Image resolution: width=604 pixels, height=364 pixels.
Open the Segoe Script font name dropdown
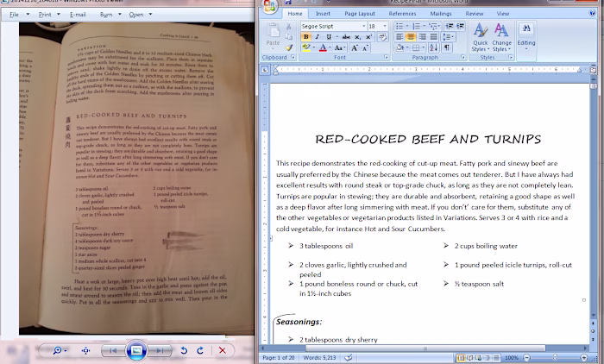[x=363, y=26]
